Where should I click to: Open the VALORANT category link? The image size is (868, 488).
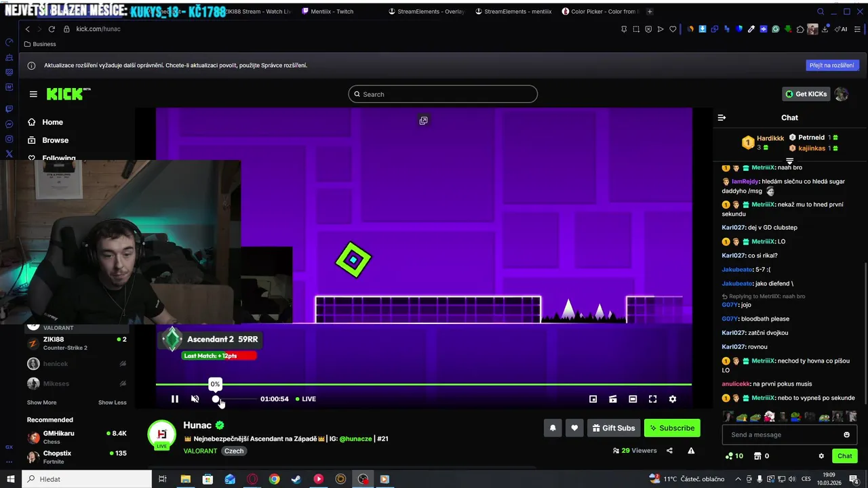point(200,451)
